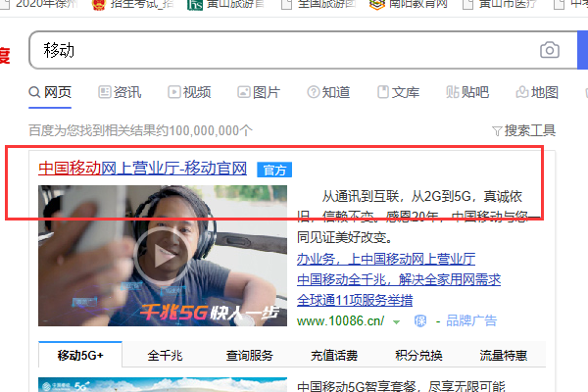Select the 积分兑换 tab
This screenshot has height=392, width=588.
point(418,355)
